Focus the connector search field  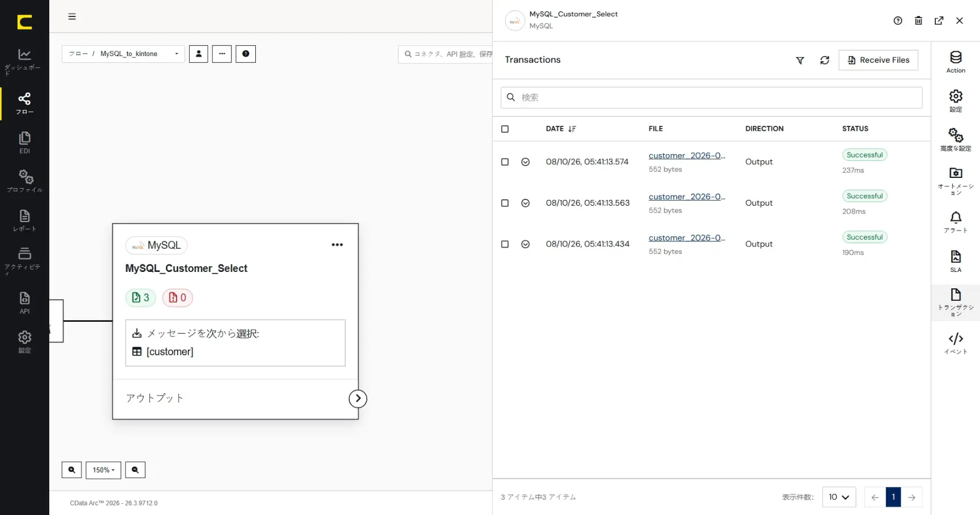(446, 54)
